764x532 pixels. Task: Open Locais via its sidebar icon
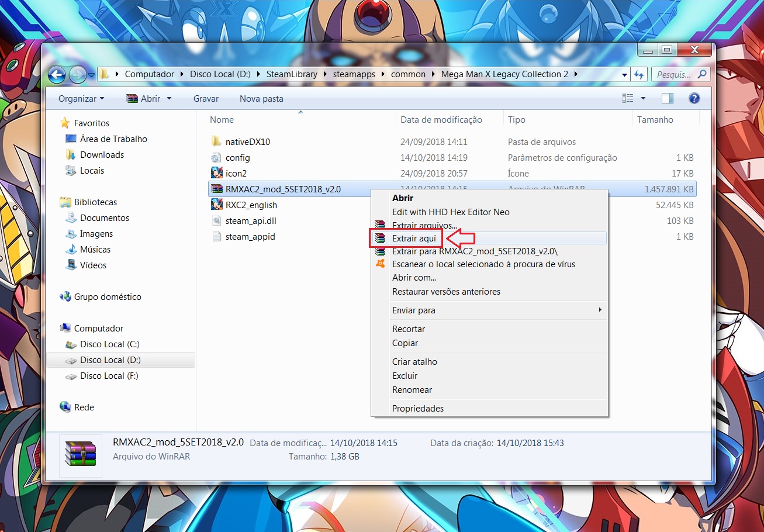pos(71,170)
